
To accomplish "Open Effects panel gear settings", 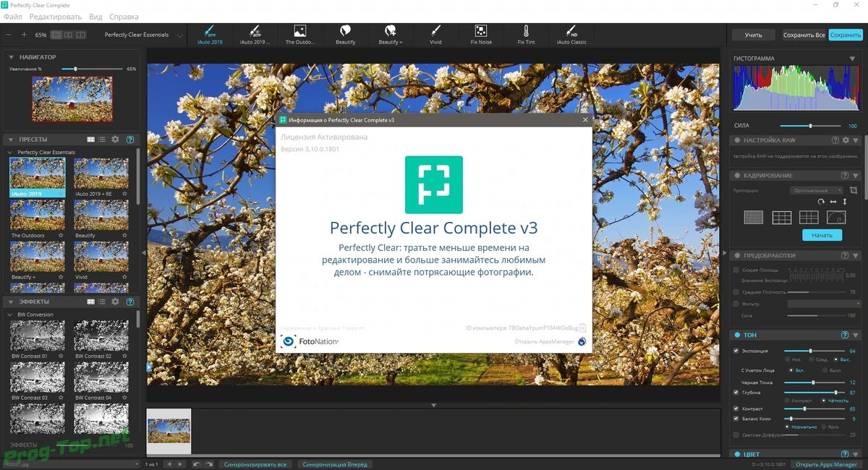I will (115, 302).
